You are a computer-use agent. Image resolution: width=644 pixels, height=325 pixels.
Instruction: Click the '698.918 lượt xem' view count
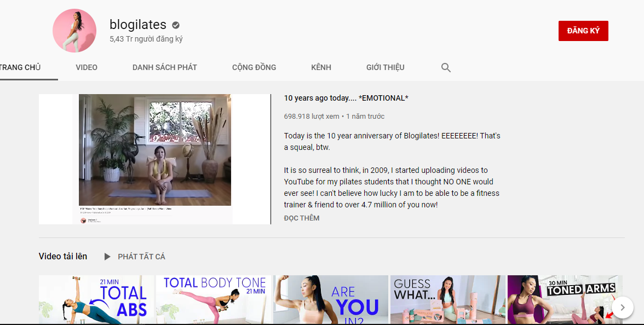tap(311, 117)
